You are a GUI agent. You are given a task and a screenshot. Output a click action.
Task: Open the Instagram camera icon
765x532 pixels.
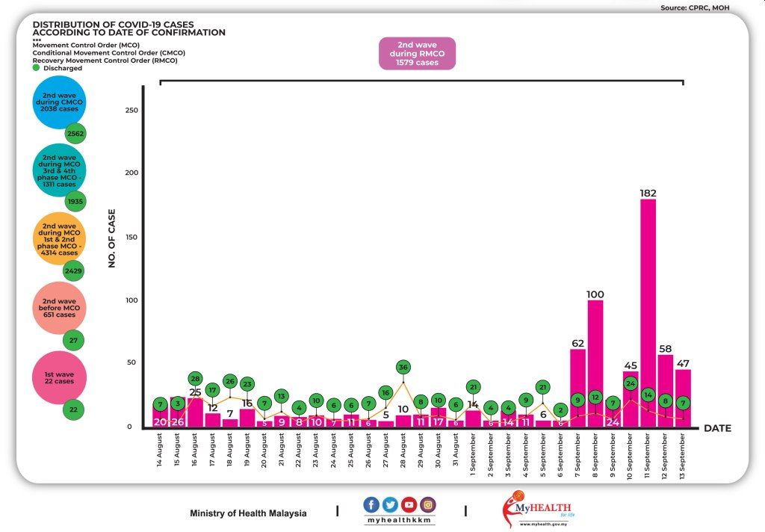coord(427,504)
